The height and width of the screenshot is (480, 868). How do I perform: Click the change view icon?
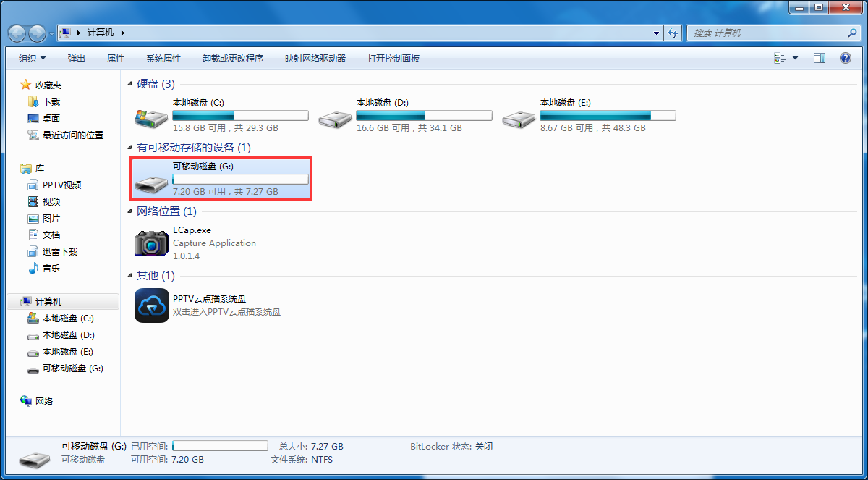point(780,58)
